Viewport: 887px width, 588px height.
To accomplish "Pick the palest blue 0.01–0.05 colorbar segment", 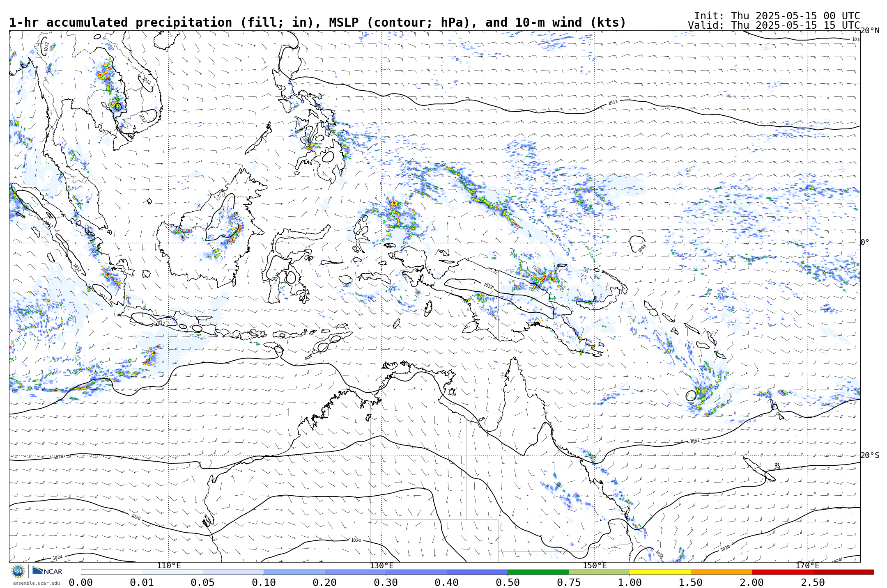I will [172, 572].
